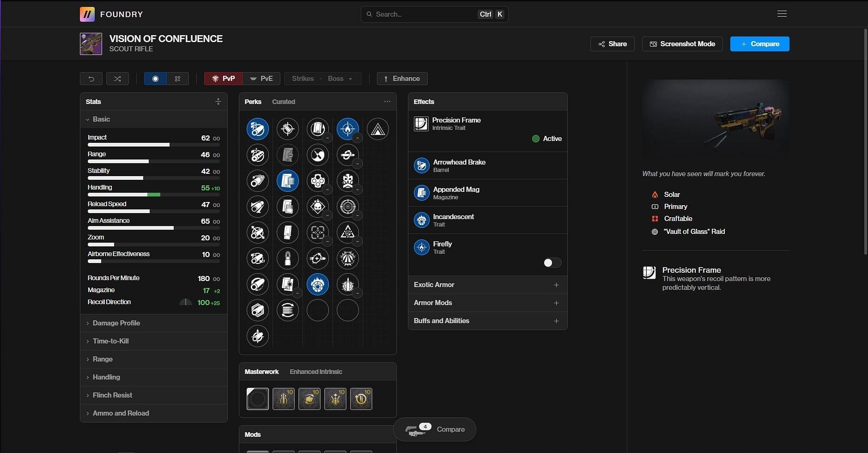Viewport: 868px width, 453px height.
Task: Click the Arrowhead Brake effect row
Action: coord(488,165)
